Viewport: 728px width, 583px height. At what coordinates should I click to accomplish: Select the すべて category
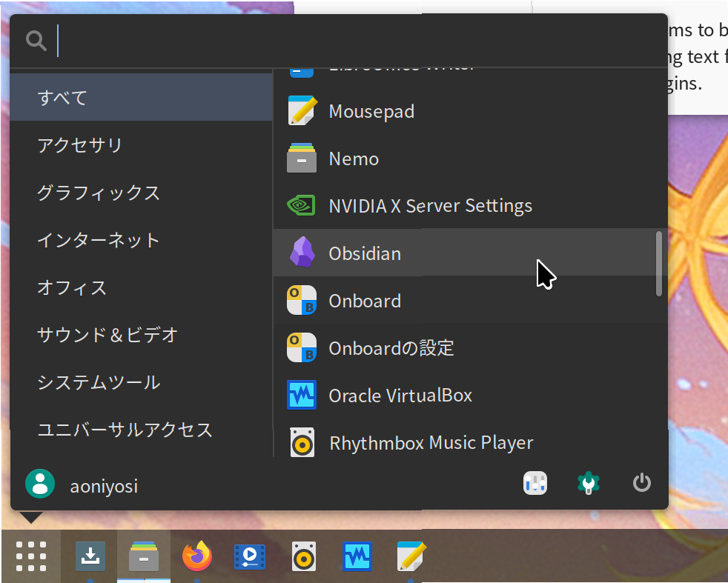pyautogui.click(x=141, y=97)
